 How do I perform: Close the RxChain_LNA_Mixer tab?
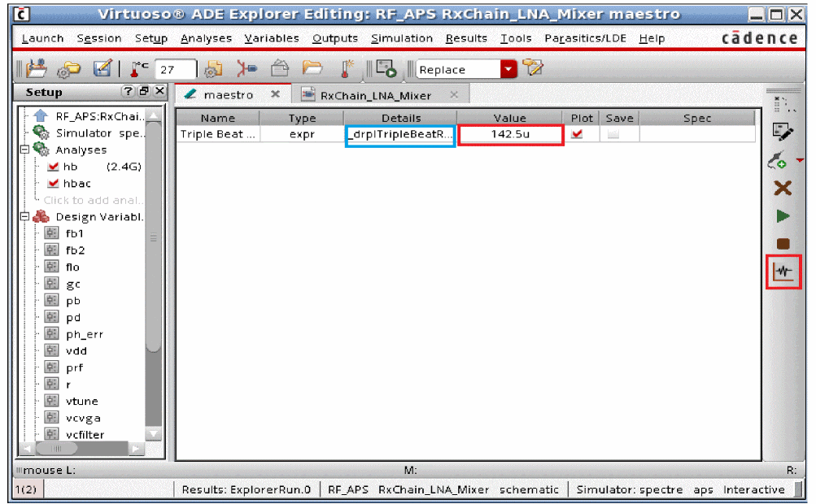click(454, 94)
